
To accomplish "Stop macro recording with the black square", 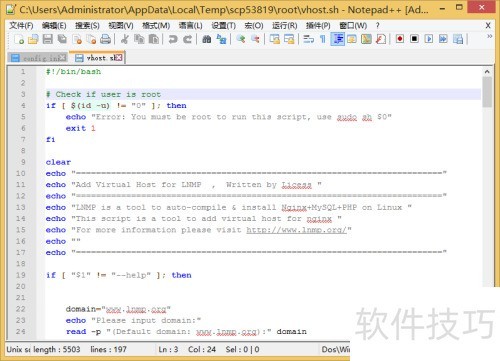I will pyautogui.click(x=414, y=39).
